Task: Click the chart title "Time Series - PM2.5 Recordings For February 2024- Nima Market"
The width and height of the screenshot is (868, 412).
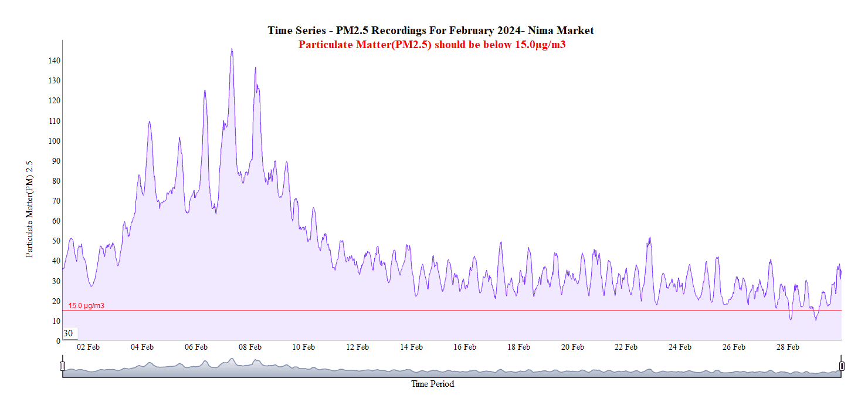Action: pyautogui.click(x=431, y=31)
